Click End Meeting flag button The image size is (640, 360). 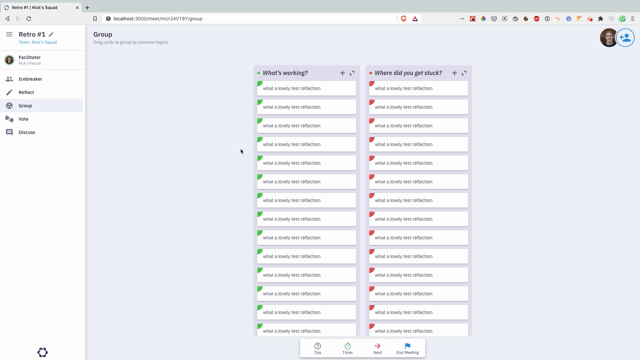[407, 348]
